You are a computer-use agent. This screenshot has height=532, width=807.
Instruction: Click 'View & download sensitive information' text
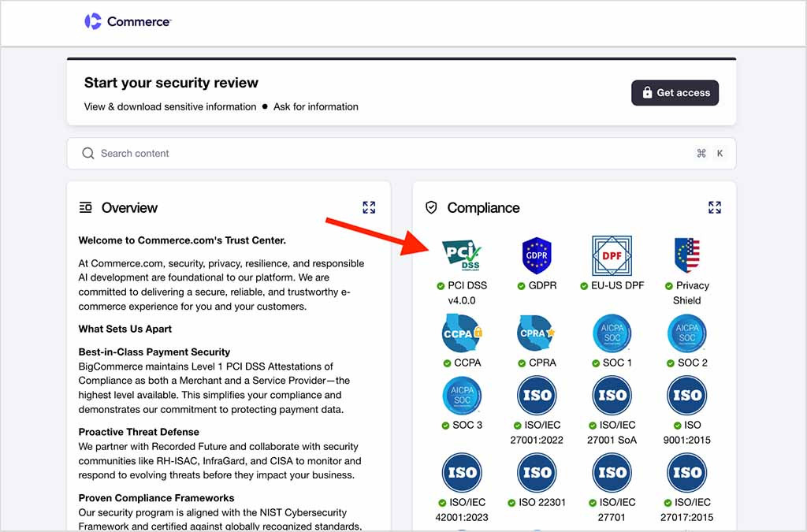[170, 107]
